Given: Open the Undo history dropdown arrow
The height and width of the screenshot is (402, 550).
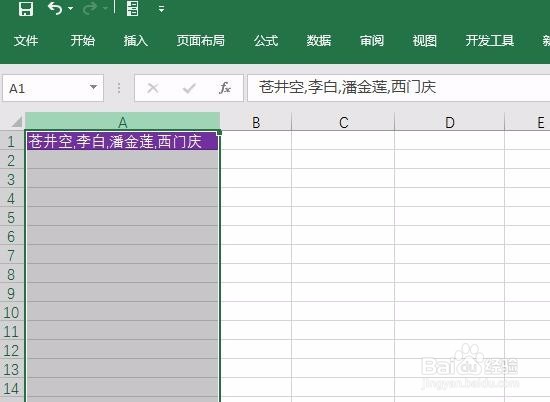Looking at the screenshot, I should [71, 8].
